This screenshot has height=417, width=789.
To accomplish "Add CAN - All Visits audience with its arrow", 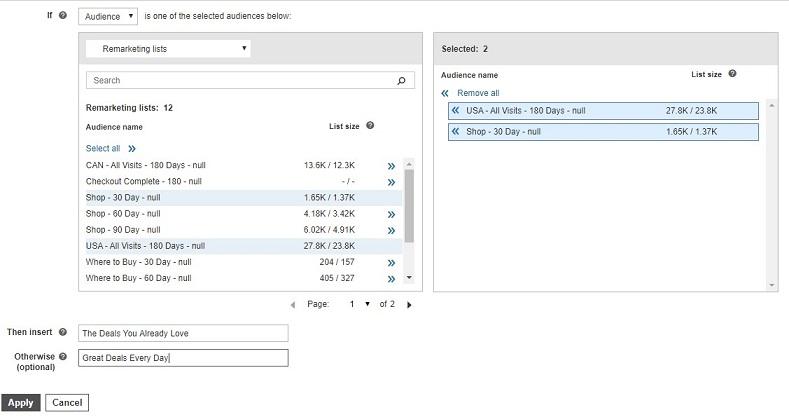I will pyautogui.click(x=391, y=166).
